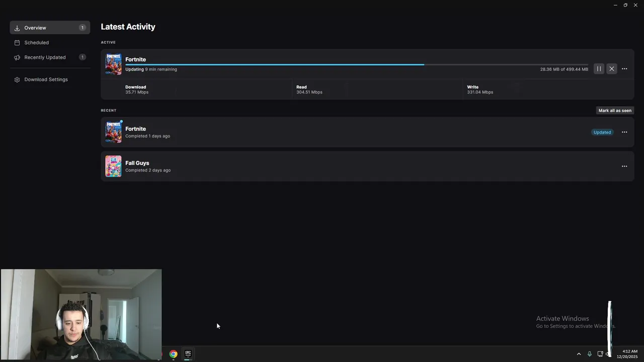This screenshot has width=644, height=362.
Task: Click the Fall Guys game thumbnail
Action: coord(113,166)
